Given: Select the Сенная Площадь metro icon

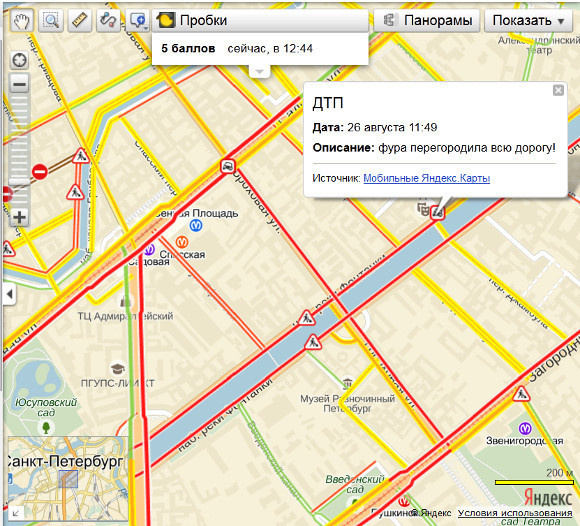Looking at the screenshot, I should coord(196,225).
